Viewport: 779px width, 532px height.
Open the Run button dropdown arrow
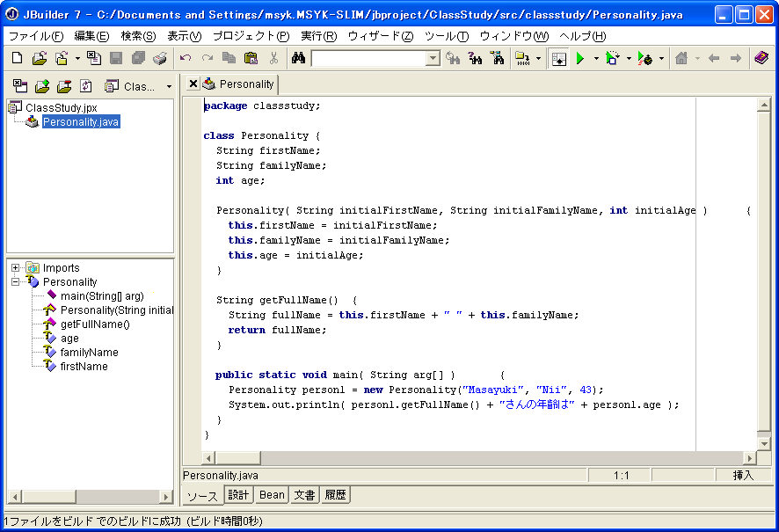coord(595,59)
